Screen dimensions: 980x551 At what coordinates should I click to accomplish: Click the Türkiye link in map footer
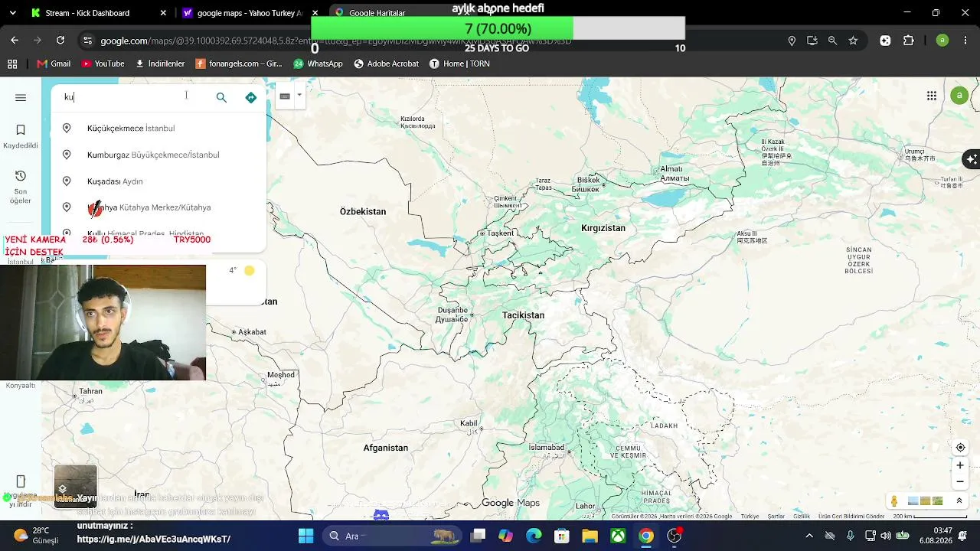[x=750, y=517]
